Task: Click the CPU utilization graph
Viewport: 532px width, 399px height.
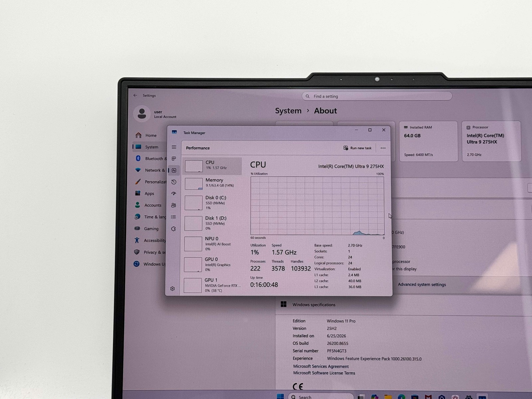Action: 317,206
